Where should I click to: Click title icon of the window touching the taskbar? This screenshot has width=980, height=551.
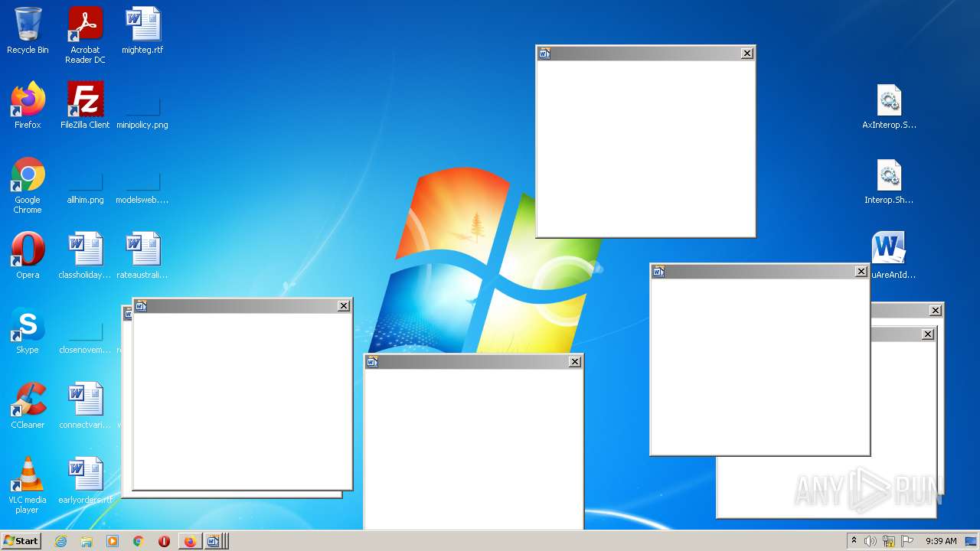click(372, 362)
